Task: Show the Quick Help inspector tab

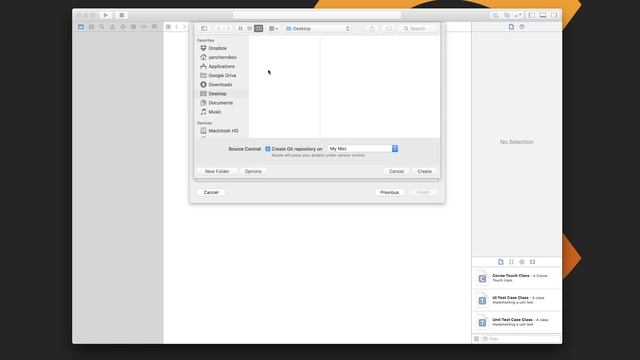Action: point(522,27)
